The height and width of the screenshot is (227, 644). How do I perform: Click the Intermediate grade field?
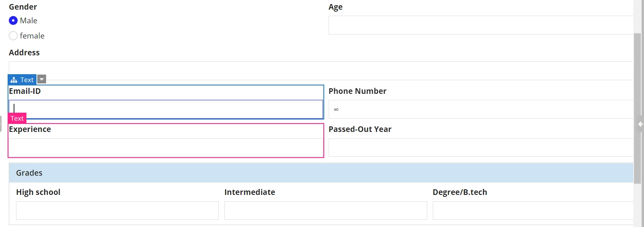click(x=326, y=211)
